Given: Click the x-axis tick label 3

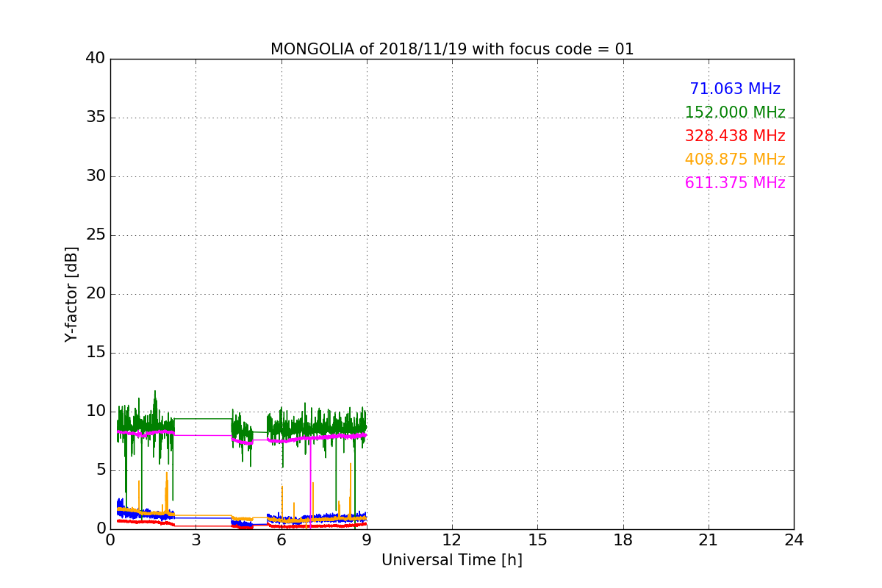Looking at the screenshot, I should [x=196, y=540].
